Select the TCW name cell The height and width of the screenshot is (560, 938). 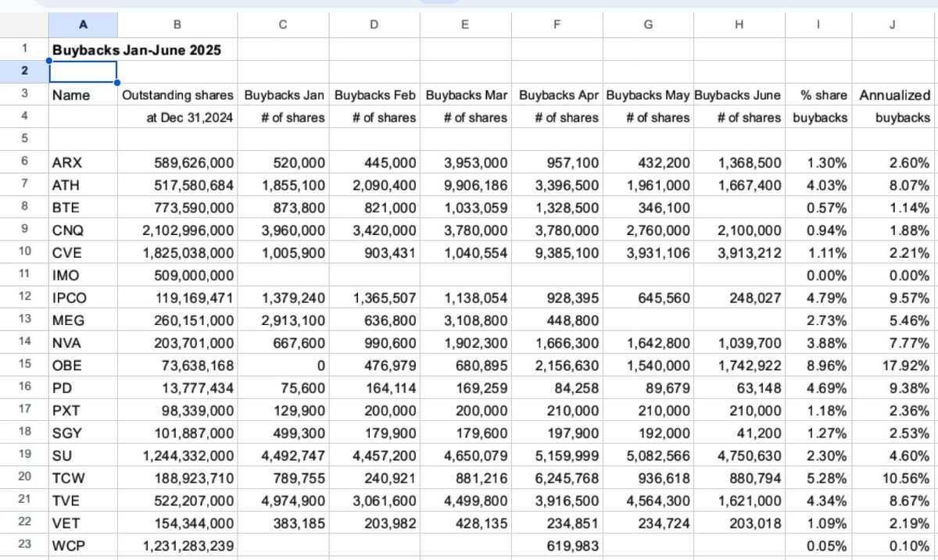tap(84, 478)
